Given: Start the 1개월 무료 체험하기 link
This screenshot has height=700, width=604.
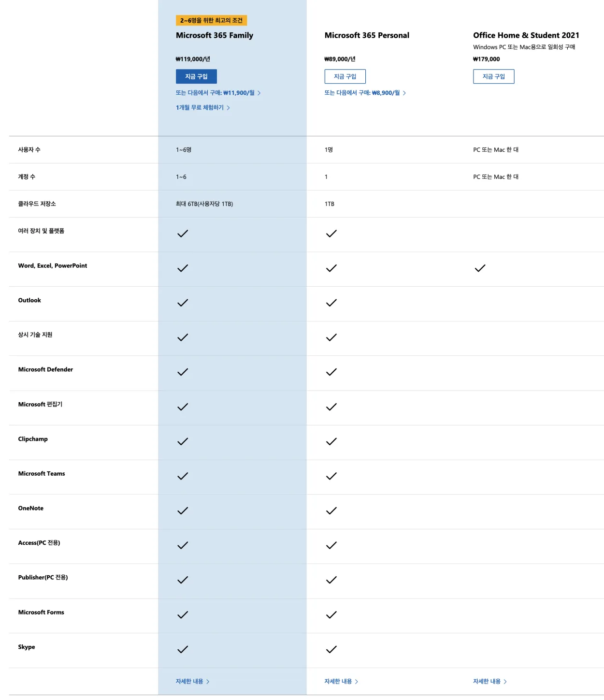Looking at the screenshot, I should pyautogui.click(x=203, y=108).
